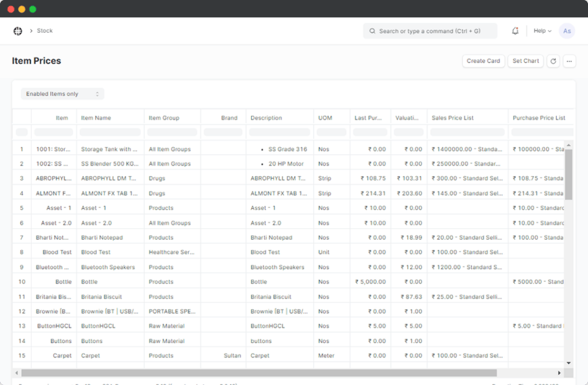
Task: Click the search magnifier icon
Action: (x=372, y=31)
